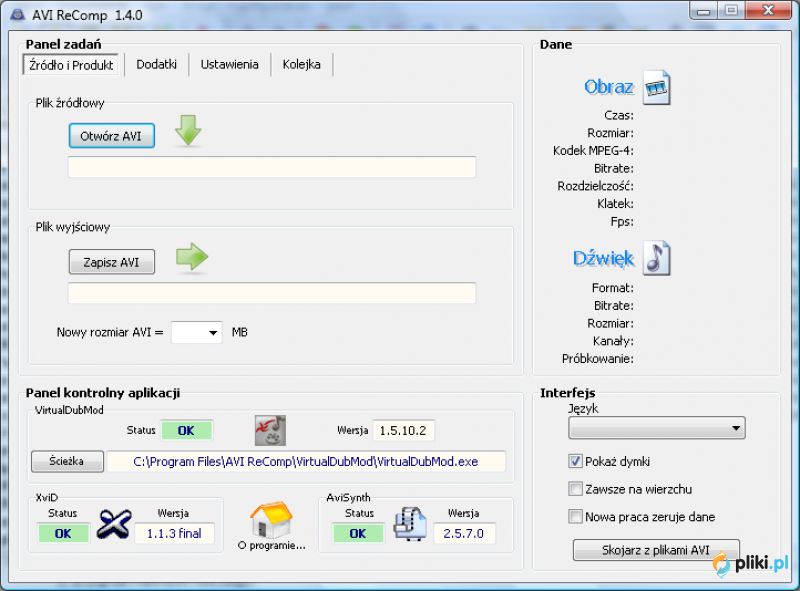
Task: Click the Dźwięk music note icon
Action: coord(657,258)
